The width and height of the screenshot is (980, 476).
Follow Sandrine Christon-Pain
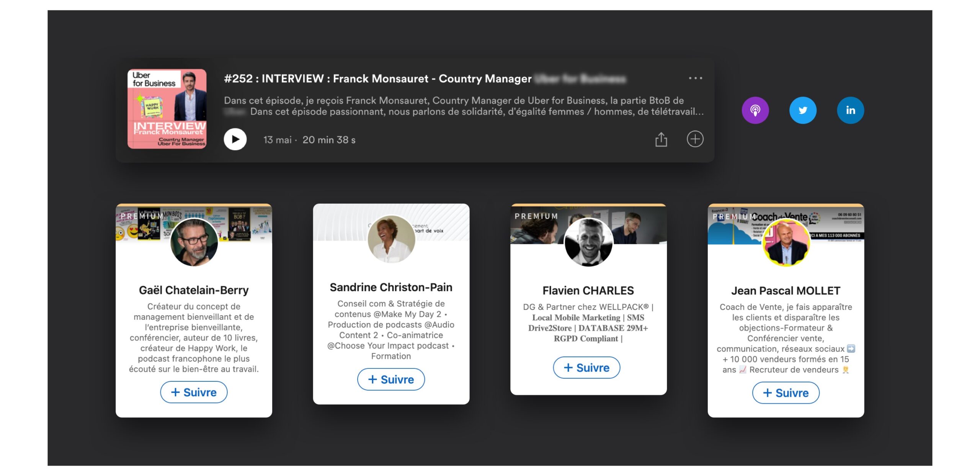pyautogui.click(x=391, y=379)
